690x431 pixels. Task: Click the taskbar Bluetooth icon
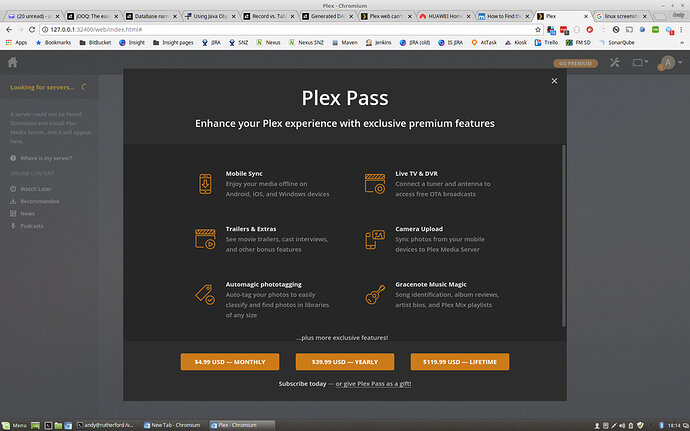coord(661,425)
